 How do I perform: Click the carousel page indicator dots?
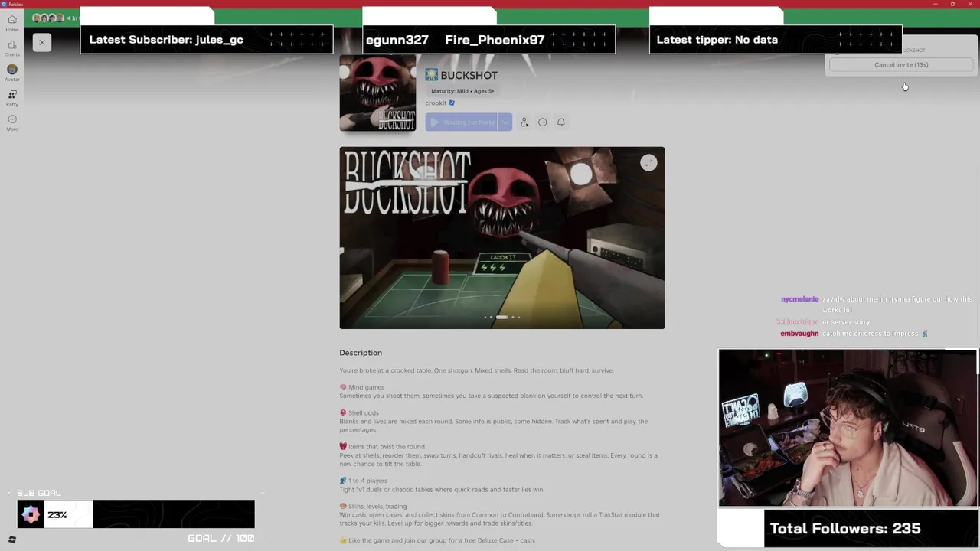point(502,317)
